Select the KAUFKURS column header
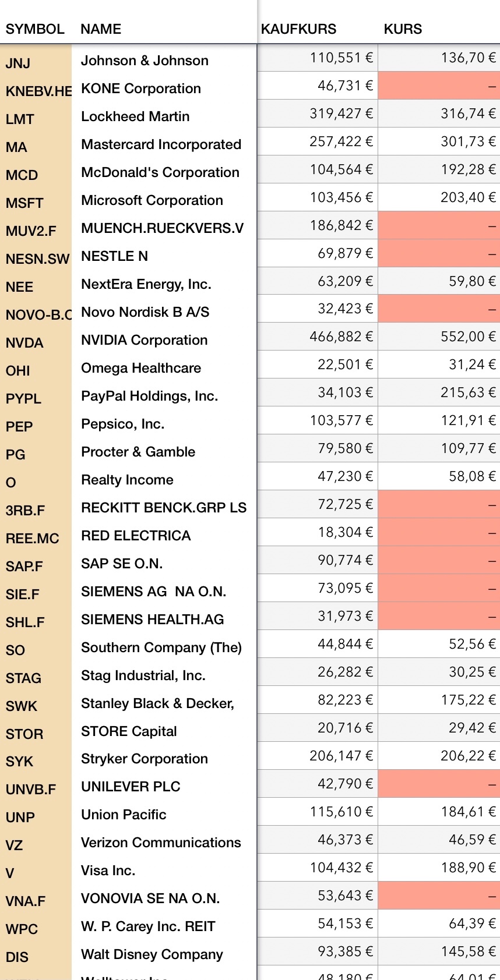This screenshot has height=980, width=500. point(298,29)
